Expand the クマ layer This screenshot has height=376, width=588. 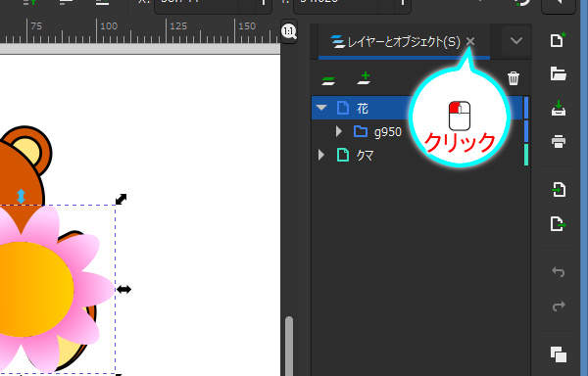point(321,155)
